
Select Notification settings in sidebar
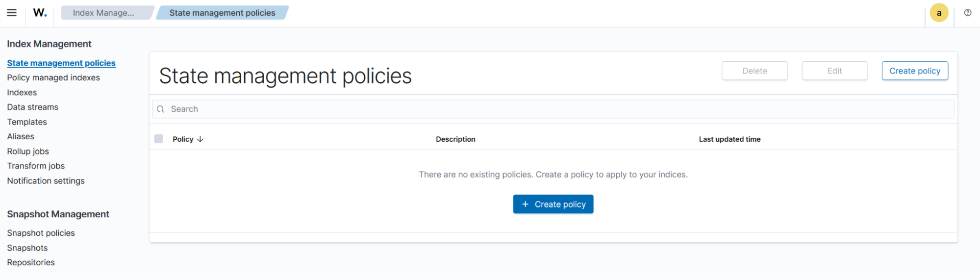point(46,181)
